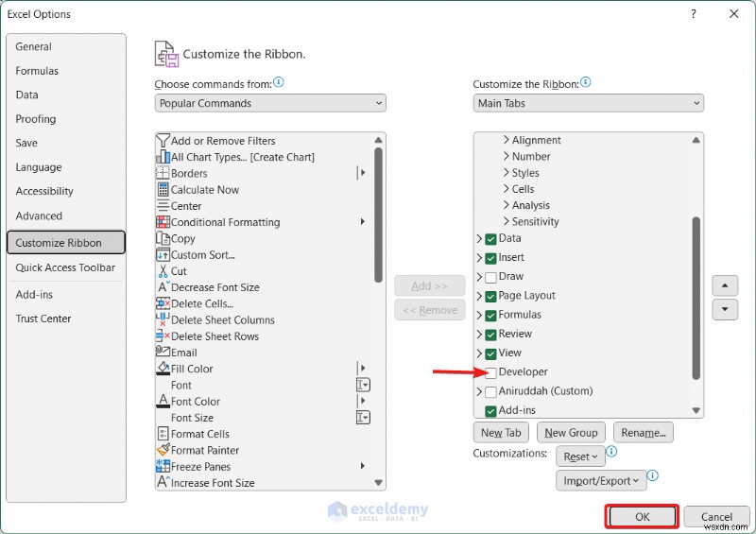Select the Add or Remove Filters funnel icon
The image size is (756, 534).
click(x=163, y=141)
